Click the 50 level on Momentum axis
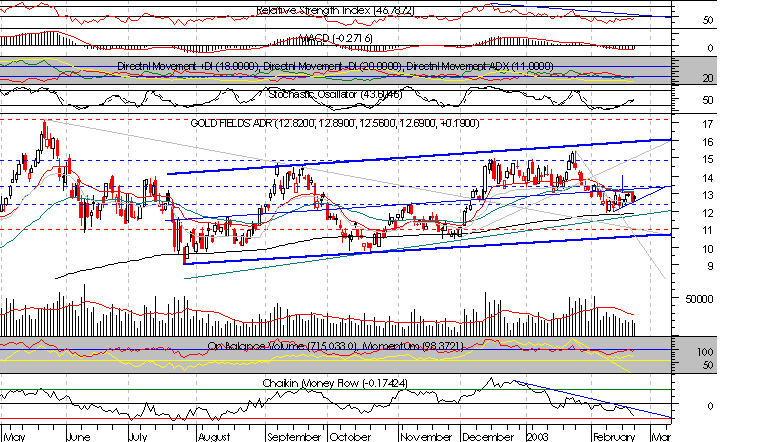The width and height of the screenshot is (770, 442). [708, 366]
